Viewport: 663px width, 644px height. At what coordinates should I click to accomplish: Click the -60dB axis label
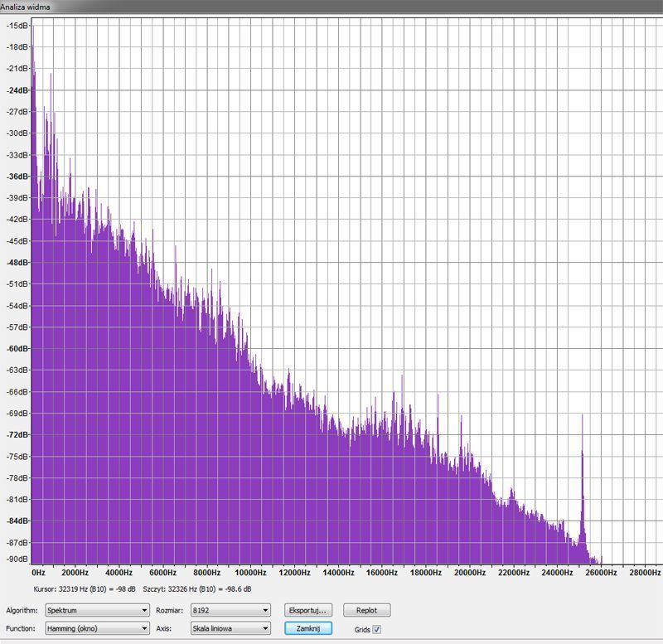[17, 348]
